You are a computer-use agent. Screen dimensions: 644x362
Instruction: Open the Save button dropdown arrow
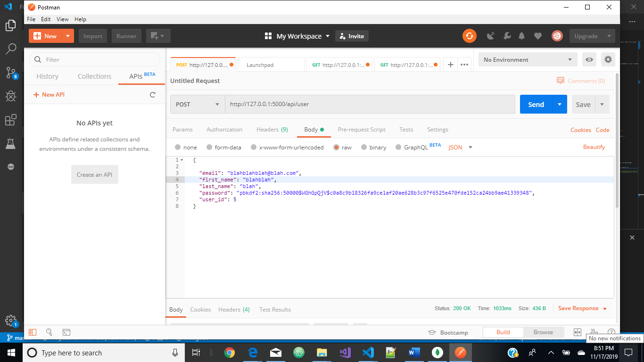(602, 104)
